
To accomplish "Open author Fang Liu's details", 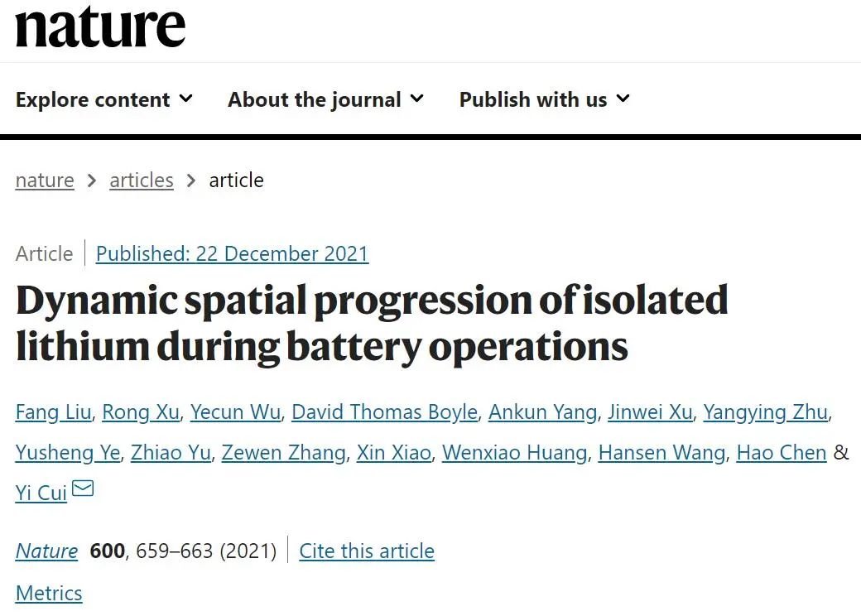I will click(x=53, y=411).
